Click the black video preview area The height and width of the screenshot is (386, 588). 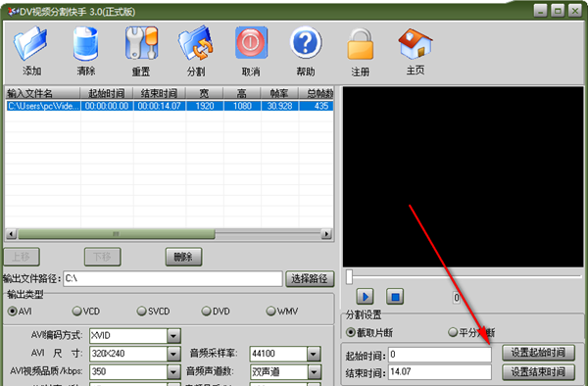464,177
